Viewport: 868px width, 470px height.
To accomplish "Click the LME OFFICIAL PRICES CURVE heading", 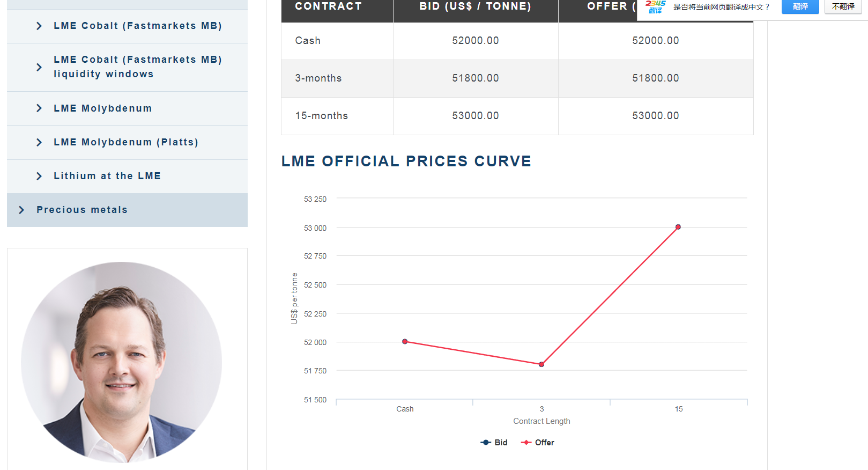I will point(406,161).
